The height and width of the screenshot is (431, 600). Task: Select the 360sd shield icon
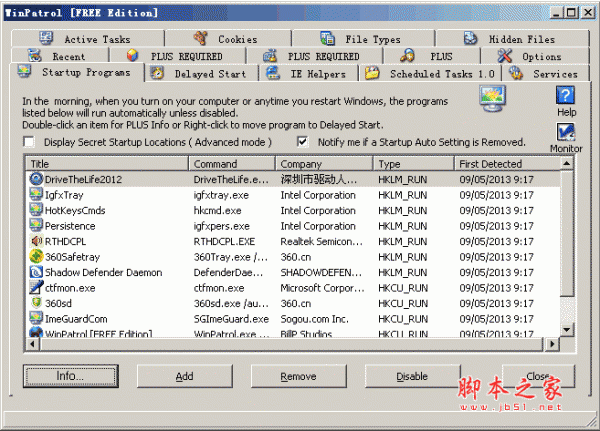click(36, 303)
